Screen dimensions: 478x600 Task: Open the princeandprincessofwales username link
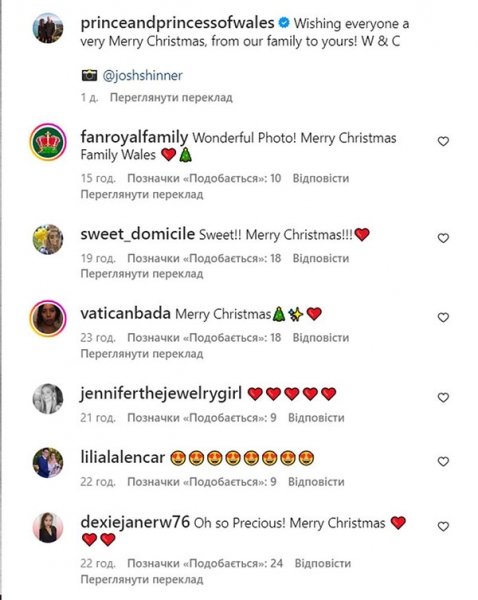(177, 23)
